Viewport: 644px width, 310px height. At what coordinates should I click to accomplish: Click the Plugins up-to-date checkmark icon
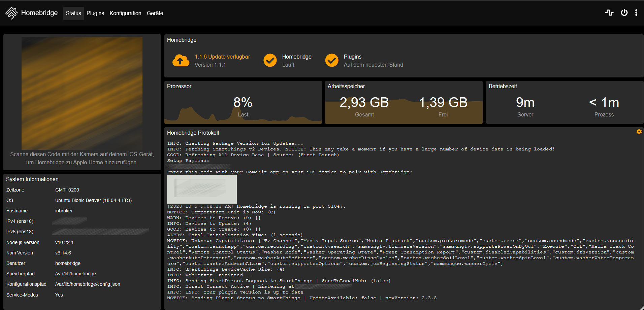[x=332, y=60]
